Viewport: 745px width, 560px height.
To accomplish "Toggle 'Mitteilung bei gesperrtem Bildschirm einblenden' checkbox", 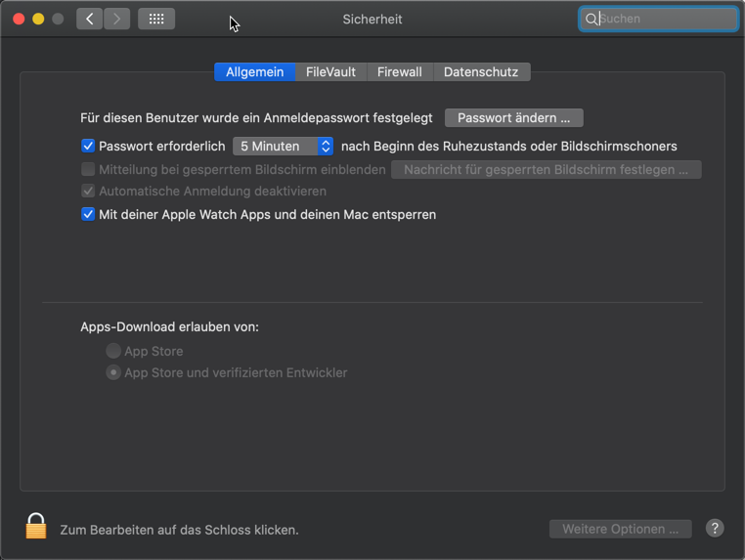I will tap(88, 169).
